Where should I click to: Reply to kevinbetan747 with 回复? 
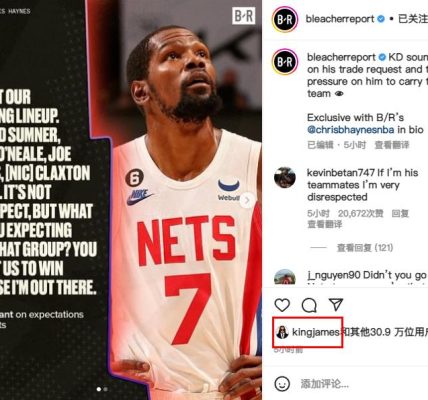400,213
